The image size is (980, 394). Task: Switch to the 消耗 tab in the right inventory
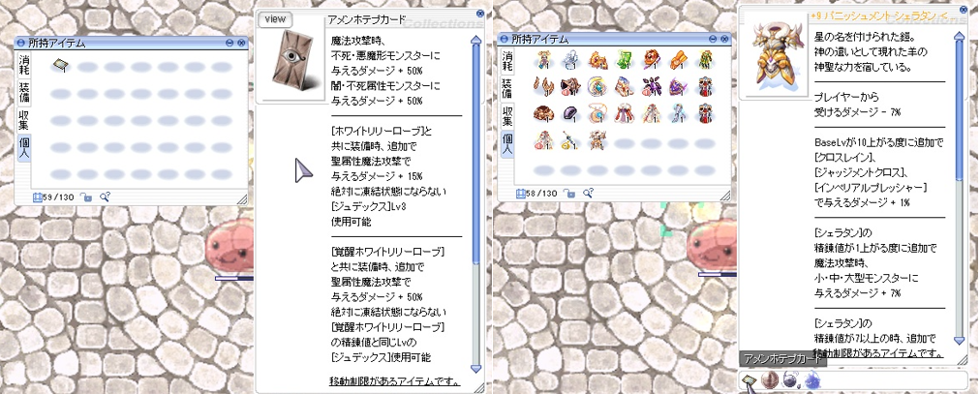click(506, 61)
